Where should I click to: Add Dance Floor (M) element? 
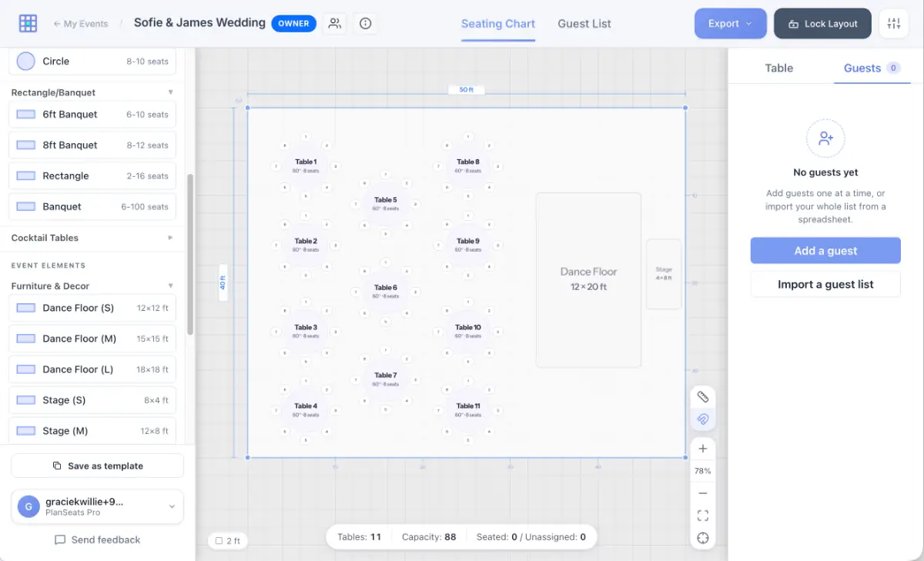click(92, 339)
